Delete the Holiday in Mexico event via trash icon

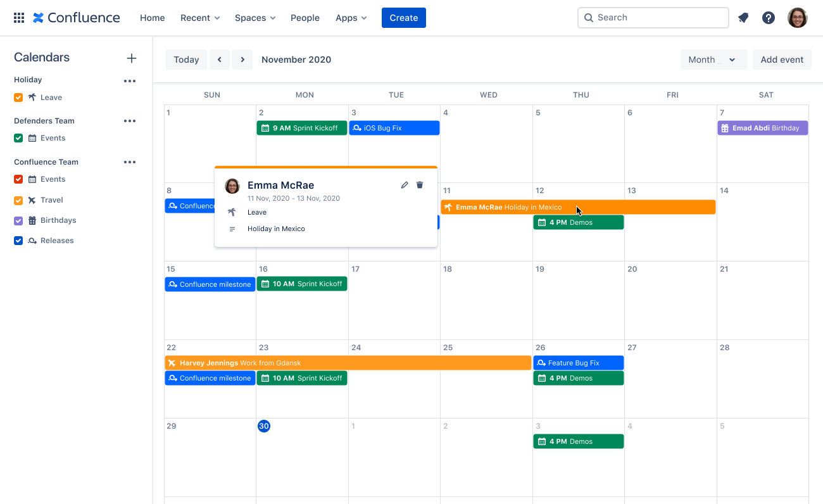click(420, 184)
